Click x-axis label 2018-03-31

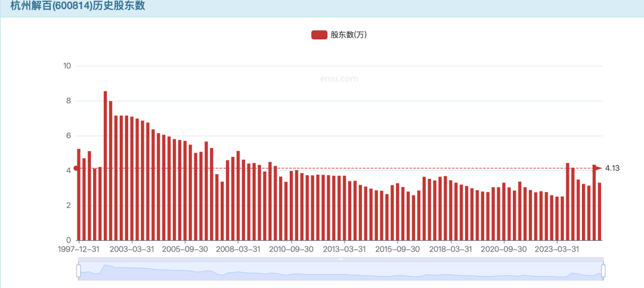pyautogui.click(x=451, y=249)
